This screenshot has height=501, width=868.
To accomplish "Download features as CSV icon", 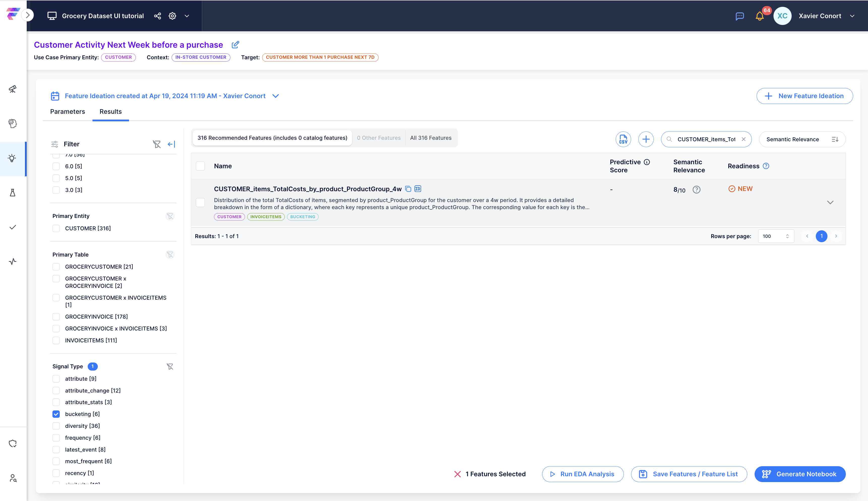I will coord(623,139).
